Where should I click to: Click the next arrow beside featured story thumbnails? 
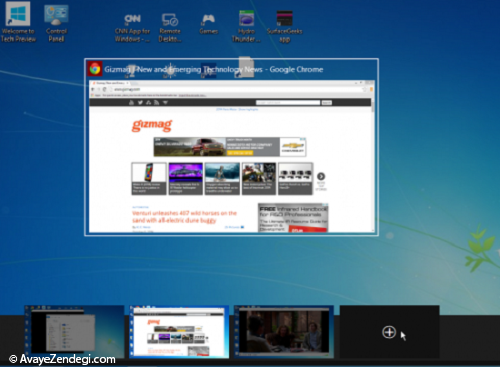pos(321,176)
